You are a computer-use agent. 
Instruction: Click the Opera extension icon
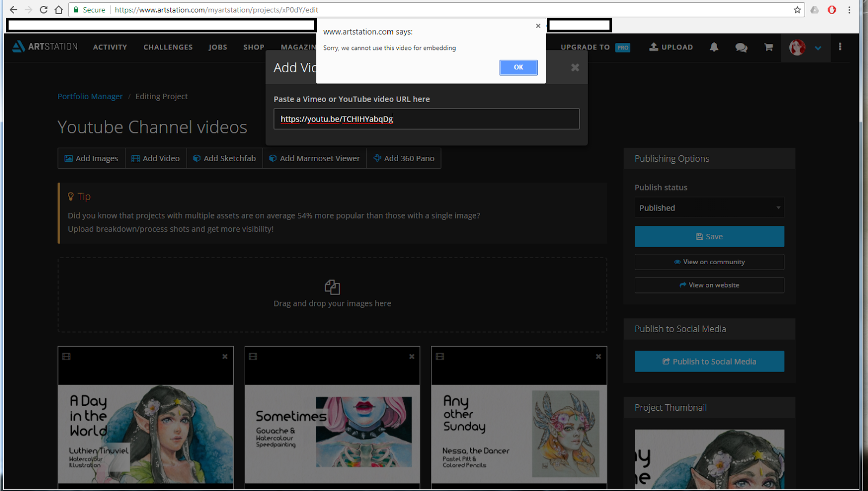pyautogui.click(x=832, y=10)
